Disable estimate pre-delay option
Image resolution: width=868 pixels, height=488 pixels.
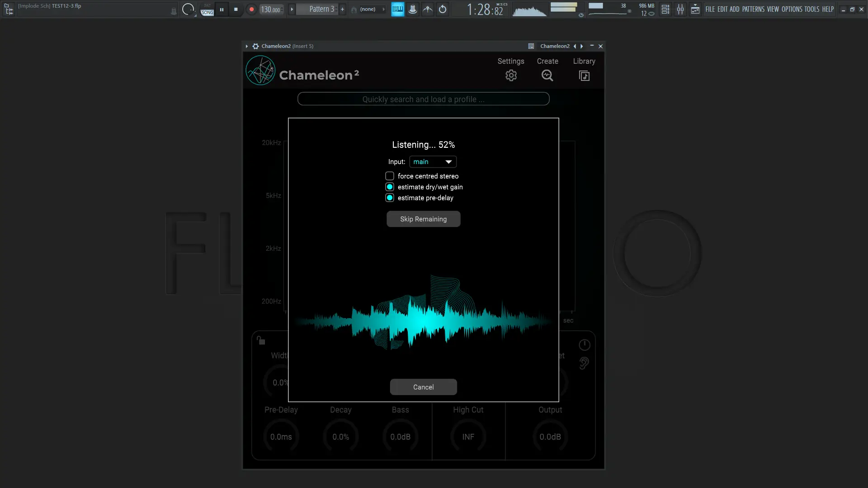pyautogui.click(x=390, y=198)
